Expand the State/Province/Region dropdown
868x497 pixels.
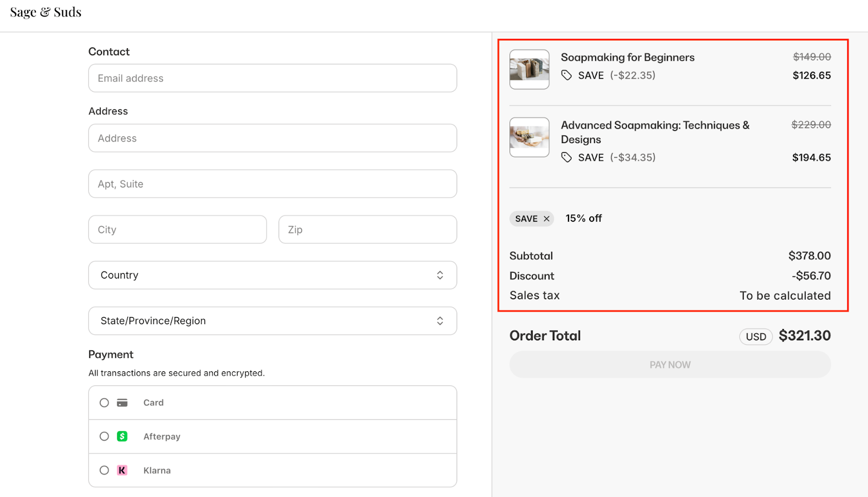tap(272, 321)
